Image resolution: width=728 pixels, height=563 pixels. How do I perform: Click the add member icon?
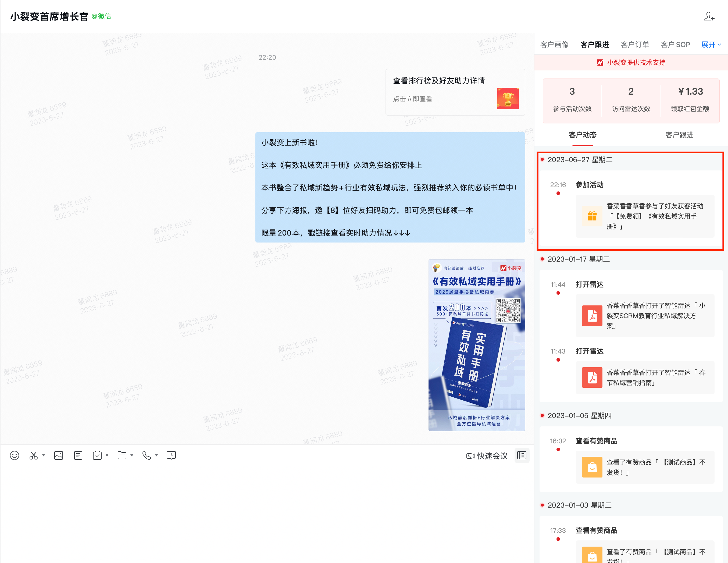pyautogui.click(x=709, y=16)
